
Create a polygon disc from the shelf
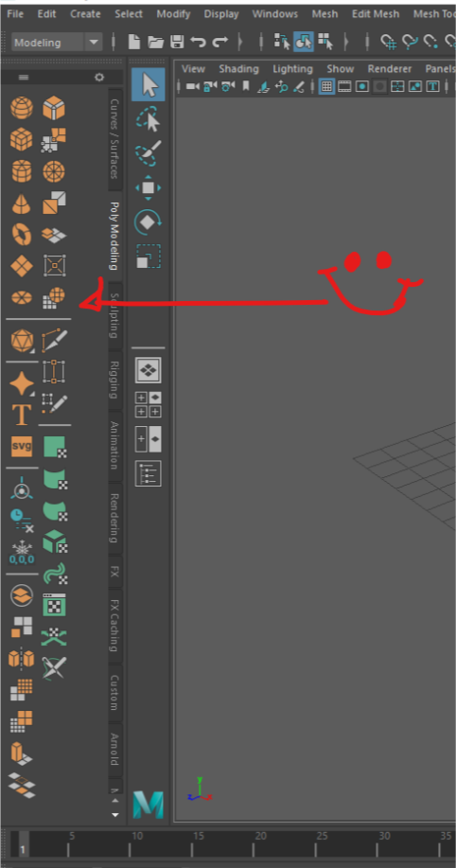[22, 298]
